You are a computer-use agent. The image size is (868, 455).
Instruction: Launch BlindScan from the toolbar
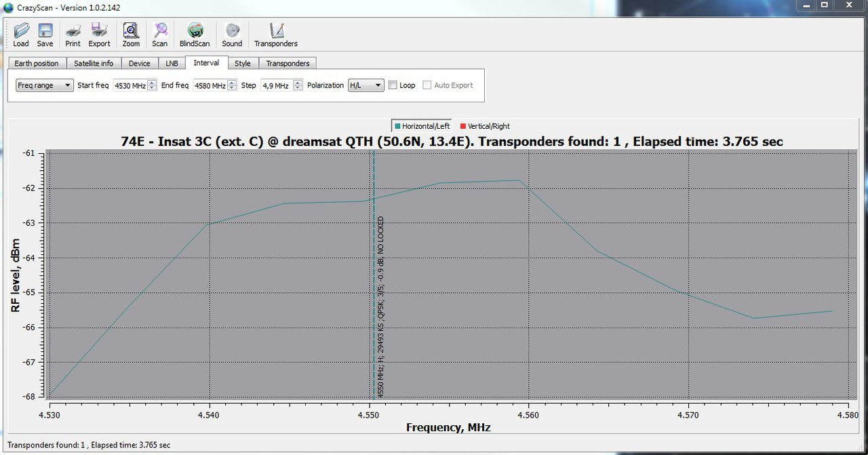195,32
